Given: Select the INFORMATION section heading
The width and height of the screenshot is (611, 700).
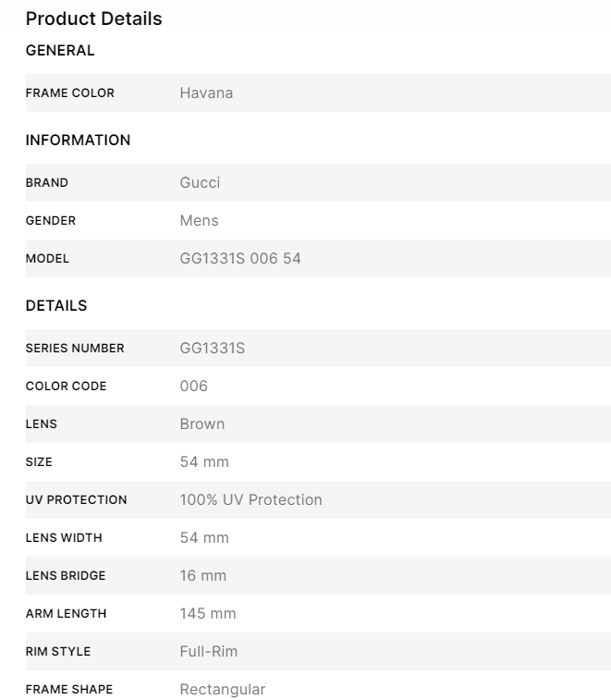Looking at the screenshot, I should tap(78, 141).
